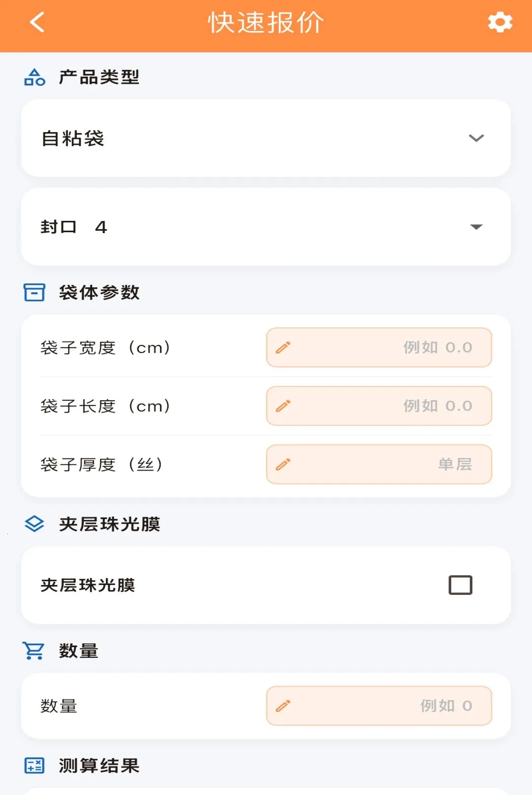Focus the 数量 quantity input field

379,706
